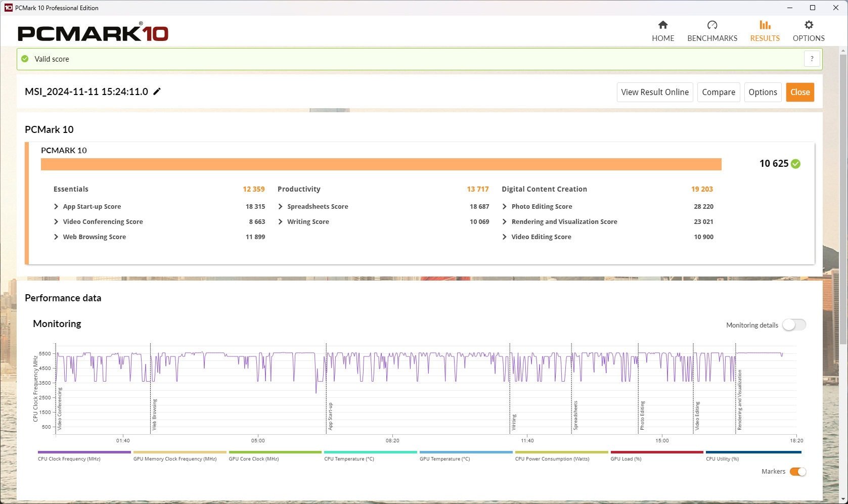
Task: Open the BENCHMARKS tab
Action: click(x=712, y=31)
